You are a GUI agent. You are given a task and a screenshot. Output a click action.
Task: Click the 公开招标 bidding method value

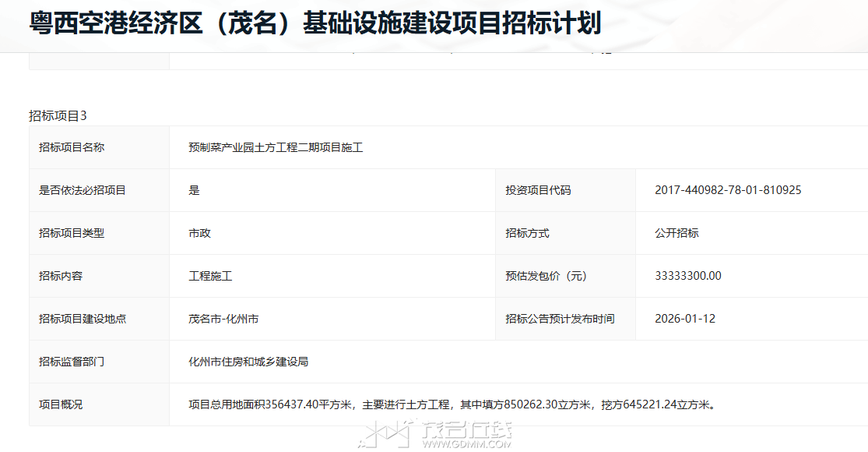tap(676, 233)
